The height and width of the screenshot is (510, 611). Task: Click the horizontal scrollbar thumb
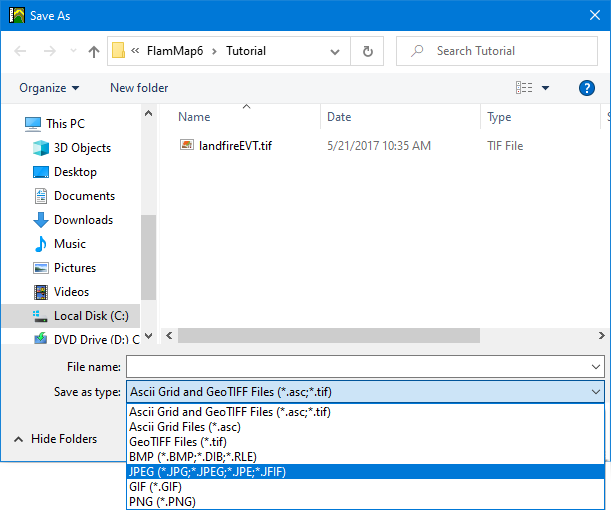click(329, 335)
